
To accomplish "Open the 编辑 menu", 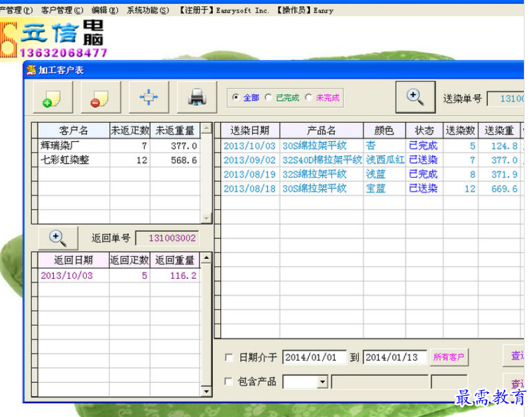I will (105, 10).
